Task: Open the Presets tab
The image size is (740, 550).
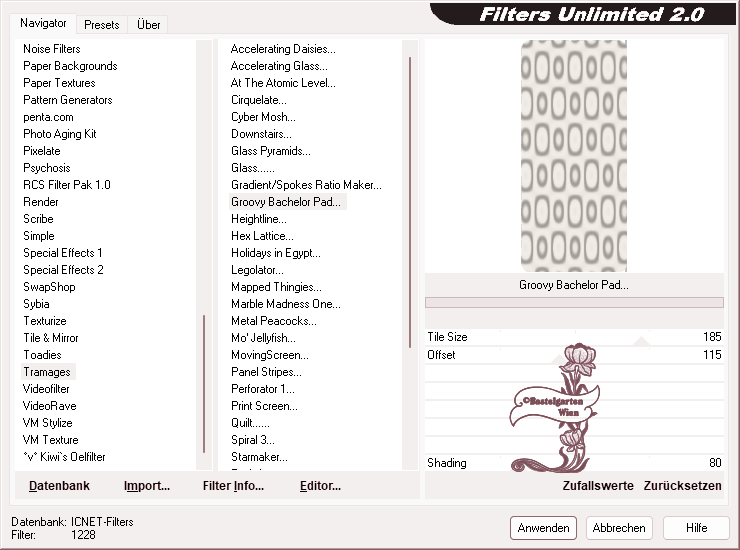Action: [101, 25]
